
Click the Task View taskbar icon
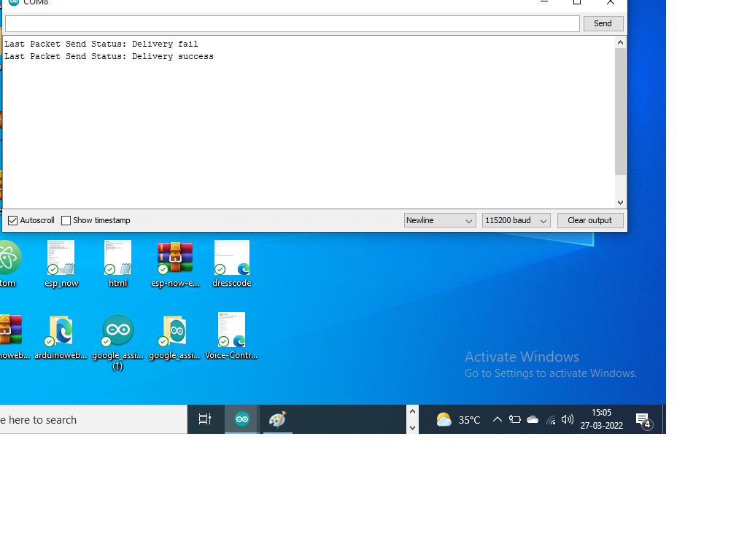tap(205, 419)
